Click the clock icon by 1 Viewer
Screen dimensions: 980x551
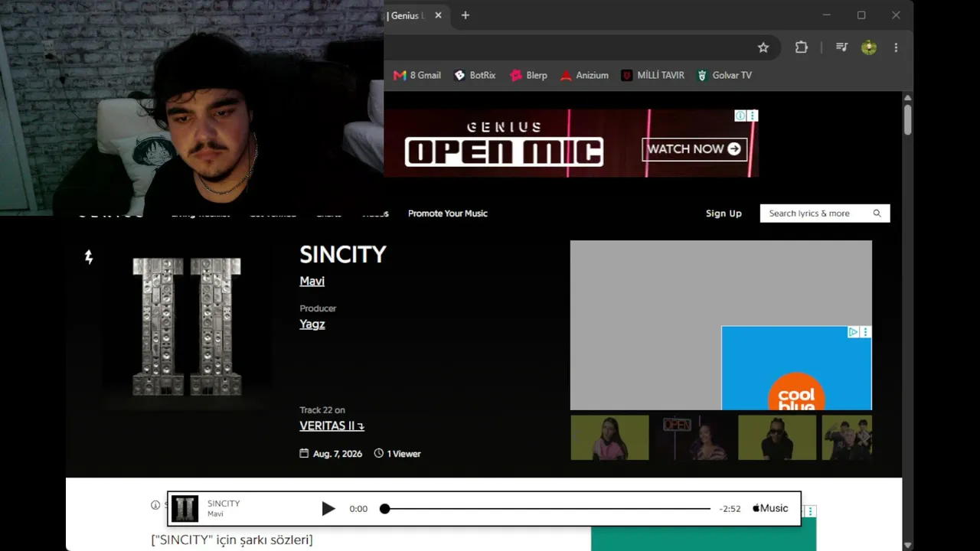378,453
